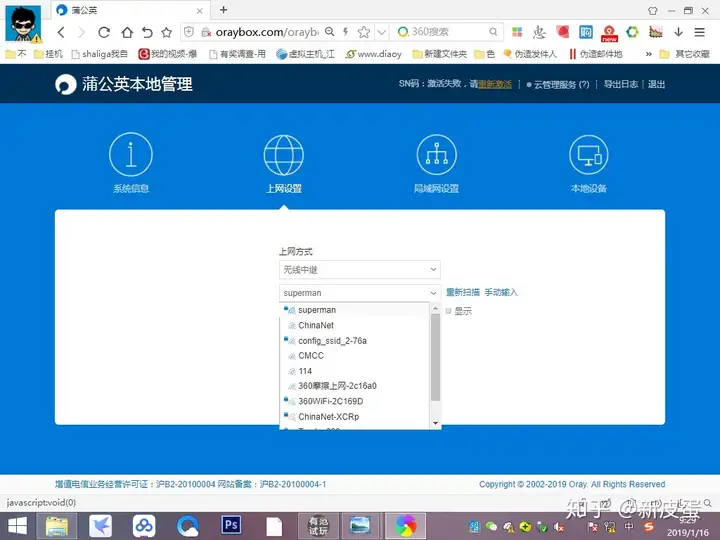Select ChinaNet in the WiFi list
This screenshot has height=540, width=720.
pos(354,325)
